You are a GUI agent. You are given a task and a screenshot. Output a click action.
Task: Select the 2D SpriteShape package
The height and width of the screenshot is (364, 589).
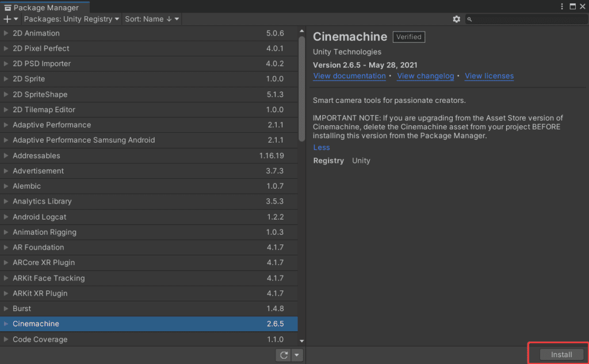click(149, 94)
